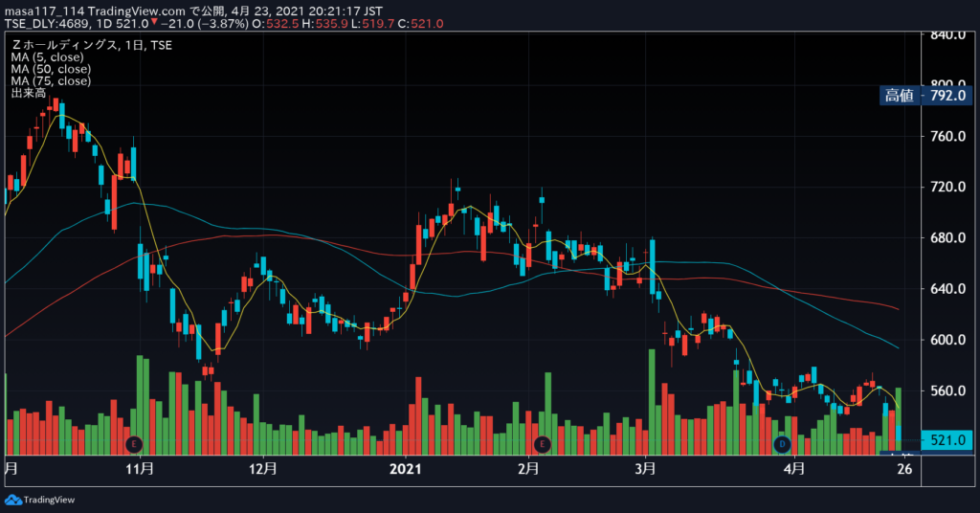
Task: Click the 760.0 price axis value
Action: pyautogui.click(x=947, y=136)
